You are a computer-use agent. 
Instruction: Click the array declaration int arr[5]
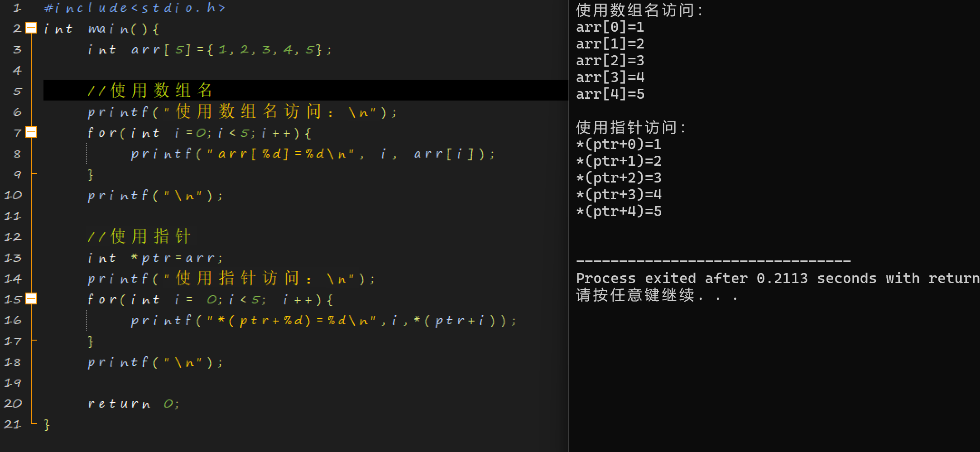[209, 49]
